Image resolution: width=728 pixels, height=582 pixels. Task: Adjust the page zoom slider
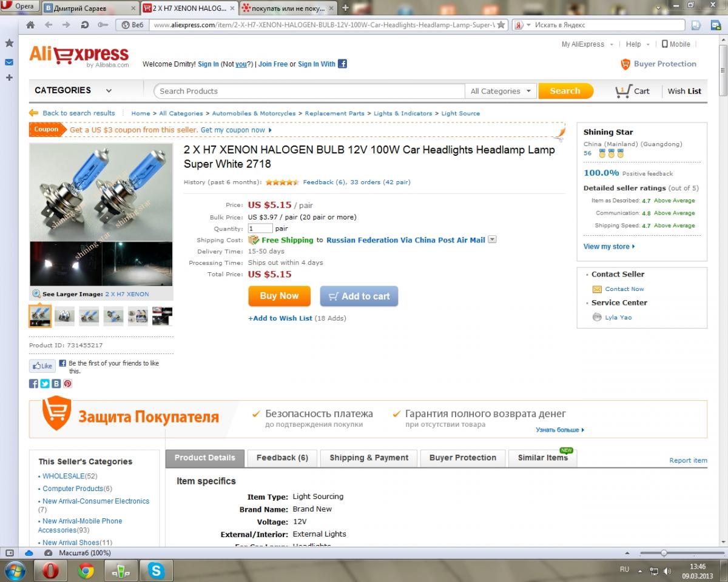tap(664, 553)
